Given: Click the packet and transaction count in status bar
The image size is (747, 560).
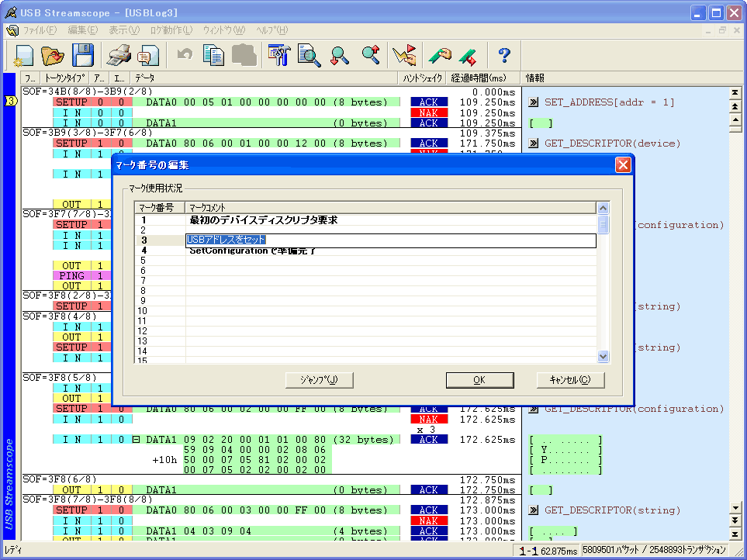Looking at the screenshot, I should coord(654,550).
